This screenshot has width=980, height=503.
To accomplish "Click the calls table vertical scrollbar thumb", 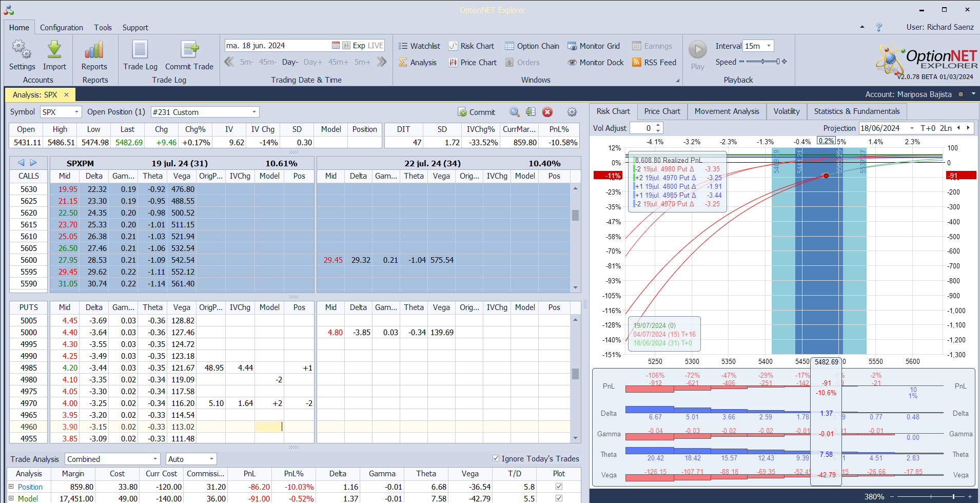I will pos(575,215).
